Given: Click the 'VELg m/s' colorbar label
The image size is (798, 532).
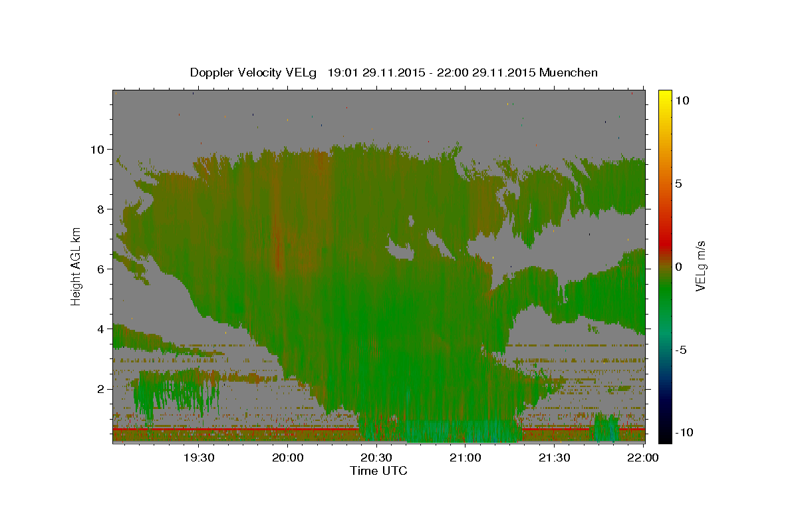Looking at the screenshot, I should (x=701, y=266).
